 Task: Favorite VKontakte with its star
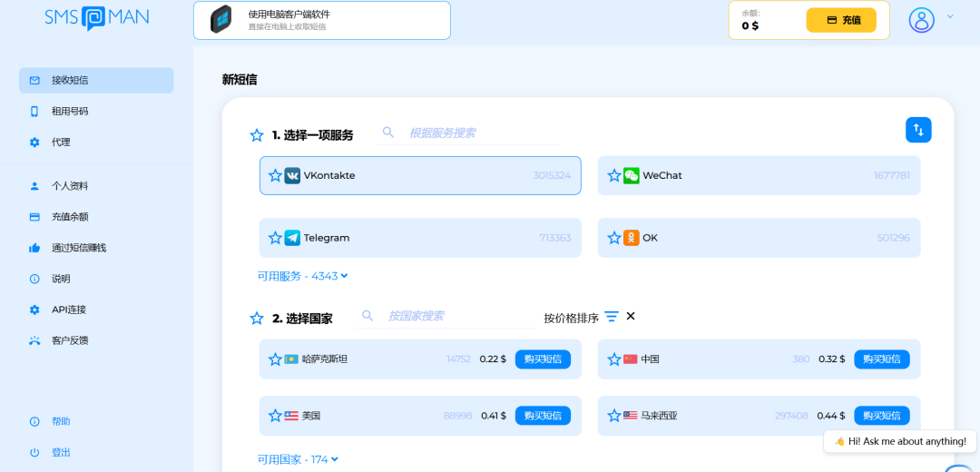pos(275,175)
